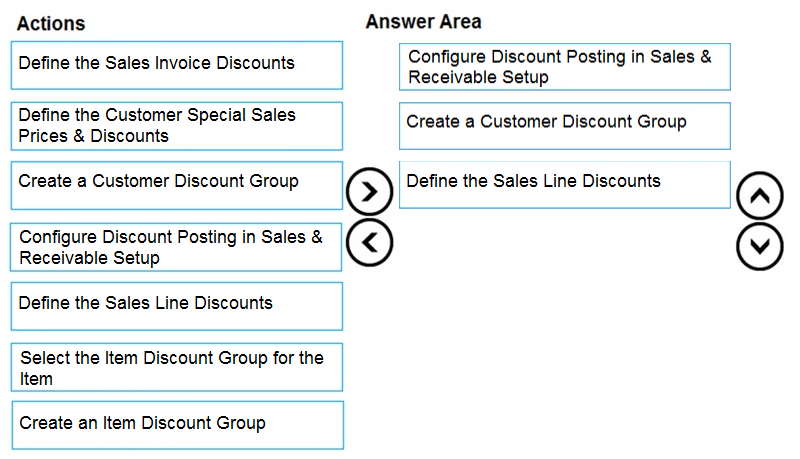800x459 pixels.
Task: Click the Answer Area heading
Action: pos(423,21)
